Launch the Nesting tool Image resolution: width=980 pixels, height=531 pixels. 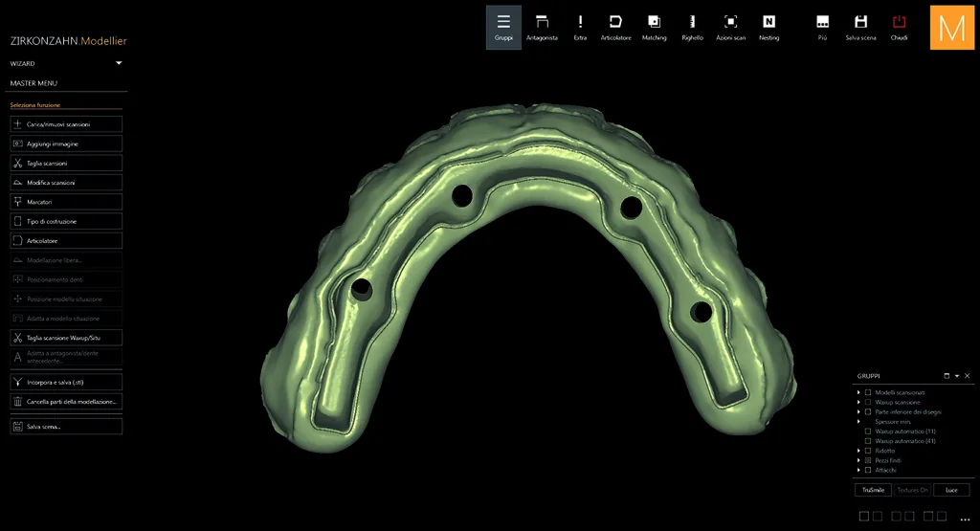coord(768,28)
